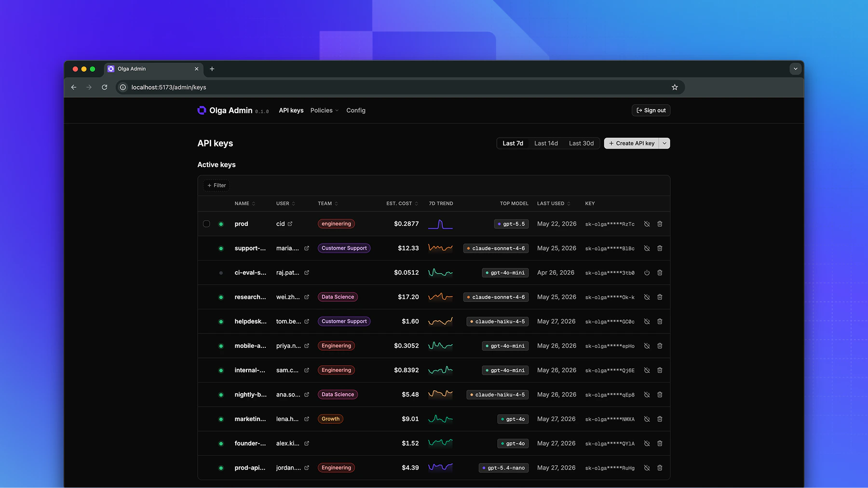Sort table by Name column
868x488 pixels.
tap(245, 203)
